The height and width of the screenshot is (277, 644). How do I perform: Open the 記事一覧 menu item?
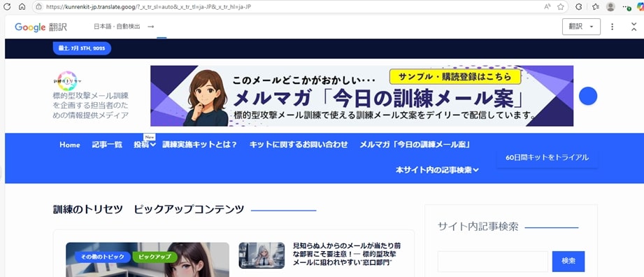coord(107,145)
